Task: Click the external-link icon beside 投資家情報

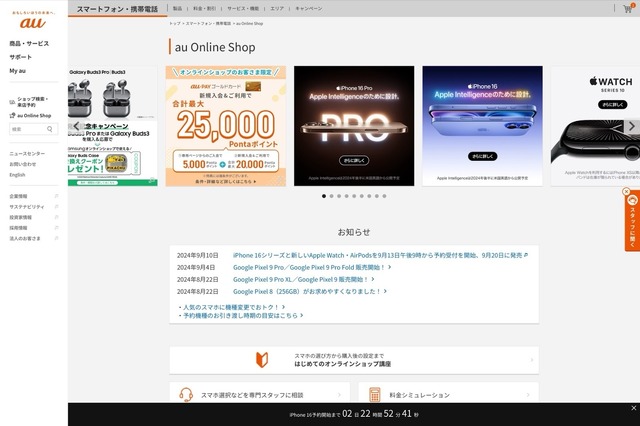Action: click(x=56, y=217)
